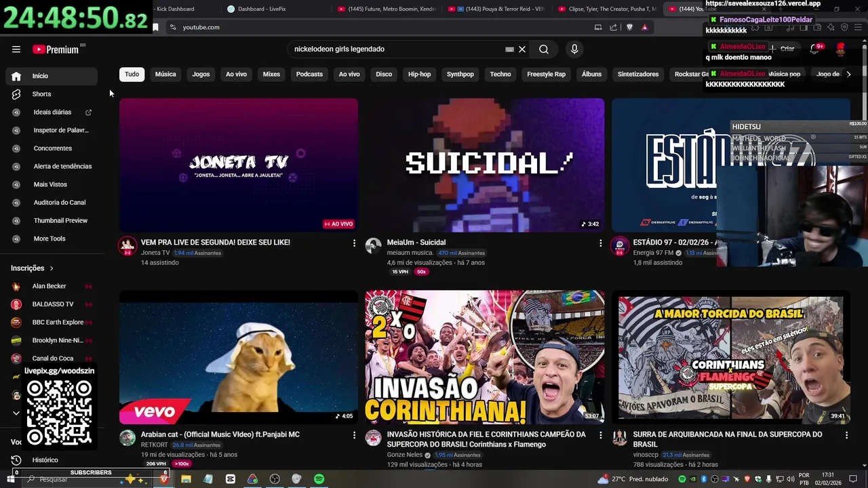Click the browser share page icon
Viewport: 868px width, 488px height.
coord(613,27)
